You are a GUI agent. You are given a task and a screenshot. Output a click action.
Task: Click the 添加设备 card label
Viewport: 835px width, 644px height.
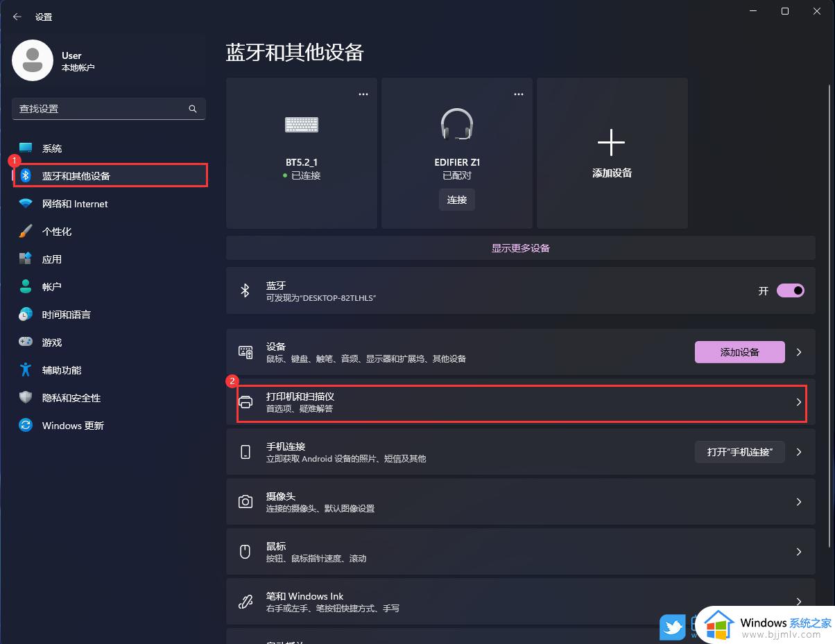(612, 173)
